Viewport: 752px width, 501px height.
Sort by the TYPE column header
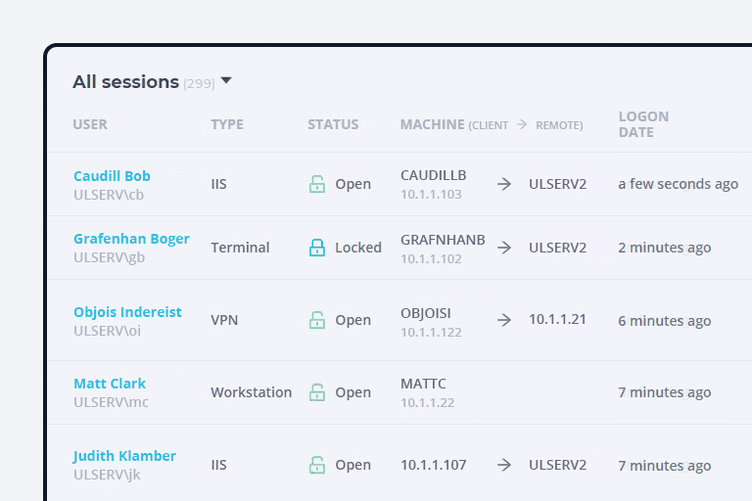click(x=227, y=125)
